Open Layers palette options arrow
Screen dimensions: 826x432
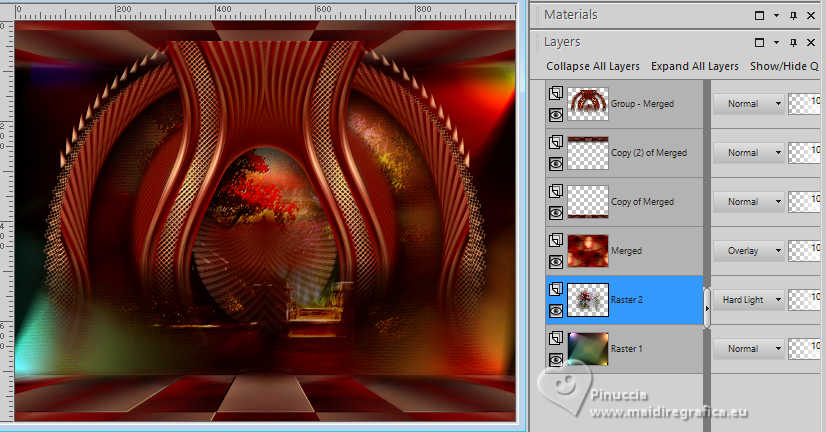[776, 43]
